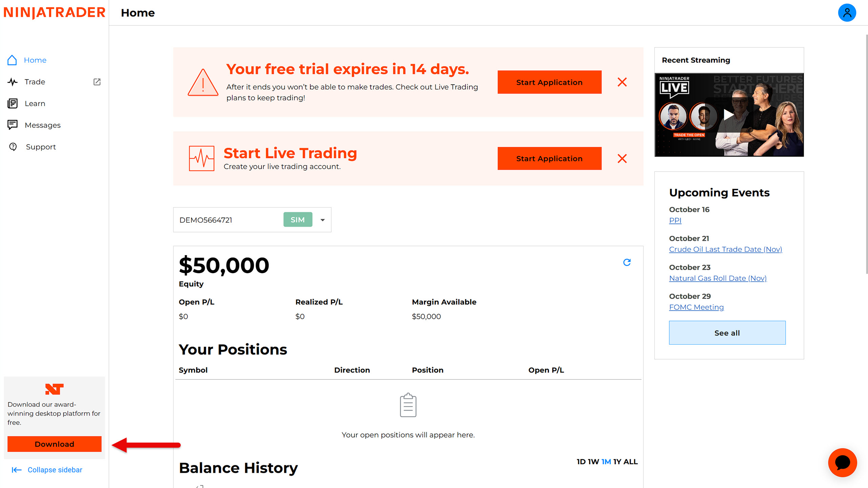Select the 1W balance history range
Image resolution: width=868 pixels, height=488 pixels.
[x=593, y=462]
